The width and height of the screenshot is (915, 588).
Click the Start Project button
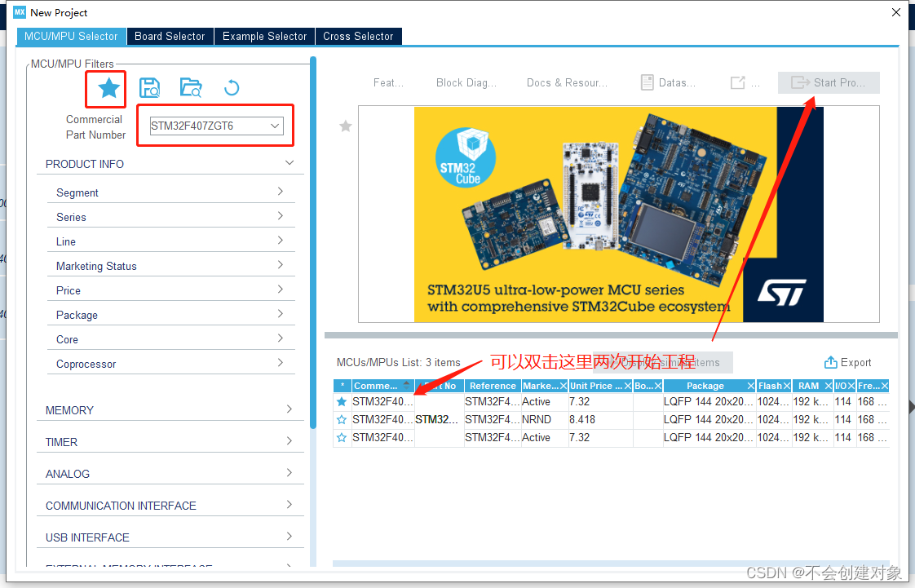[x=829, y=83]
